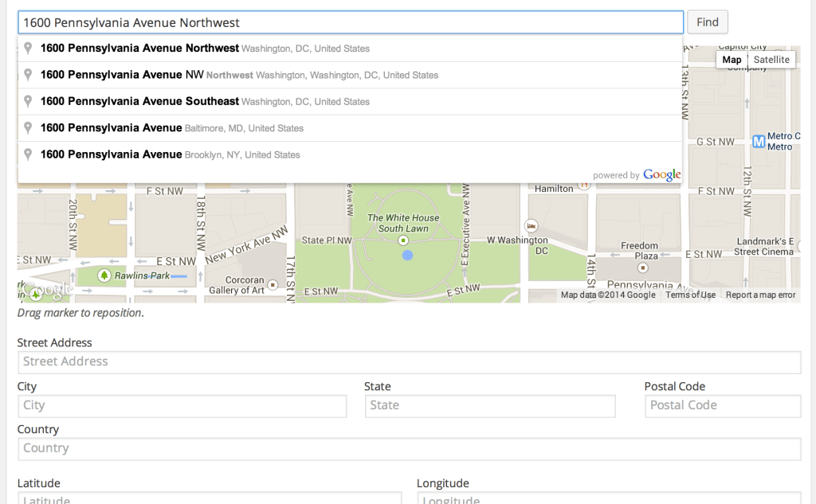Click the Corcoran Gallery of Art marker
This screenshot has width=816, height=504.
[273, 284]
